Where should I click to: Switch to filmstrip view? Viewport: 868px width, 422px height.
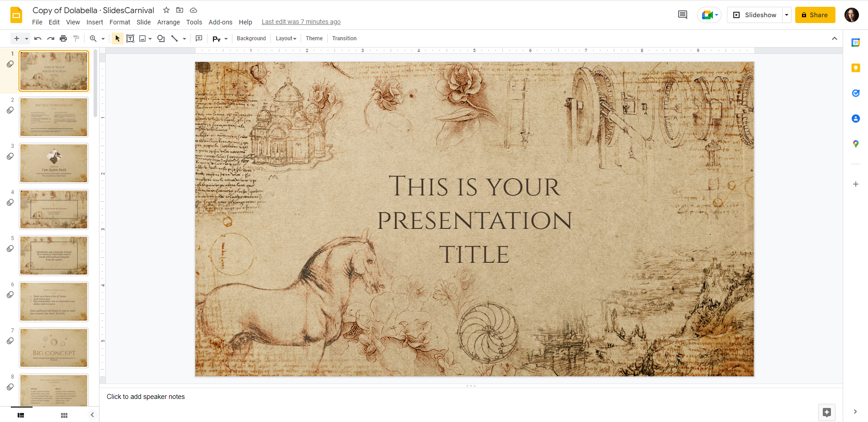[x=21, y=415]
